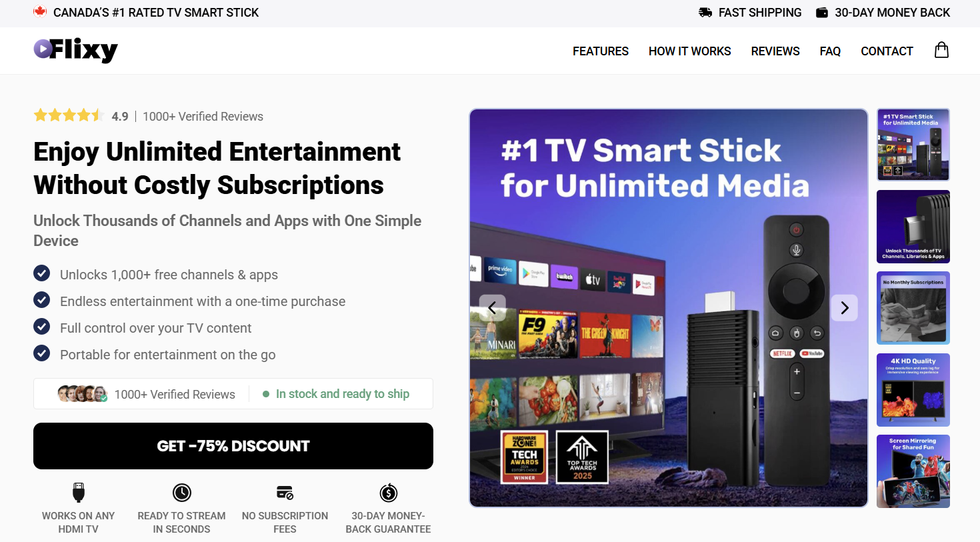Open the FAQ navigation link

coord(830,51)
